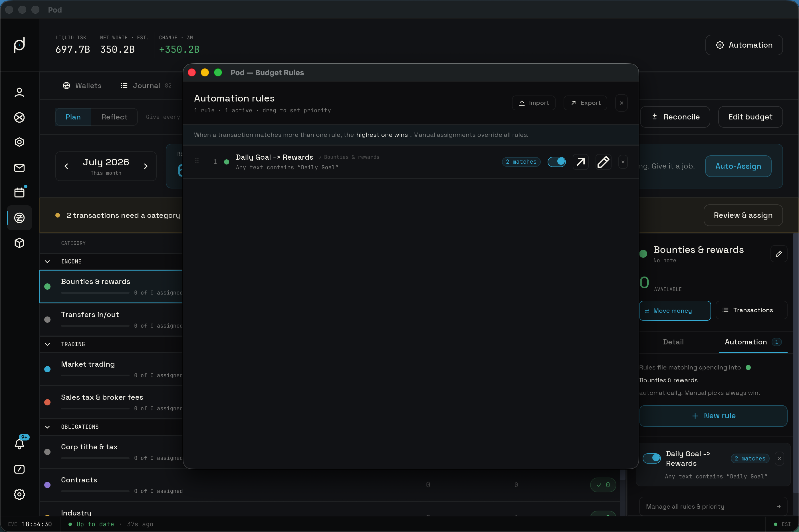The height and width of the screenshot is (532, 799).
Task: Click the 2 matches badge in dialog
Action: click(521, 162)
